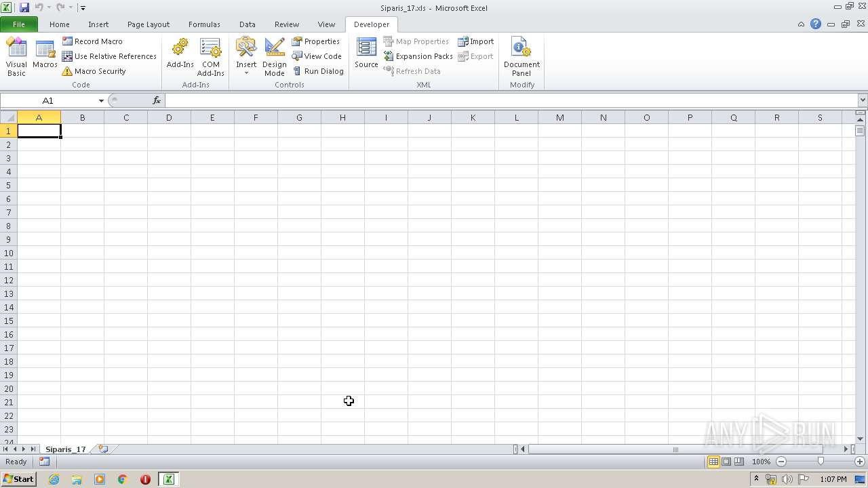
Task: Click Expansion Packs
Action: (x=418, y=56)
